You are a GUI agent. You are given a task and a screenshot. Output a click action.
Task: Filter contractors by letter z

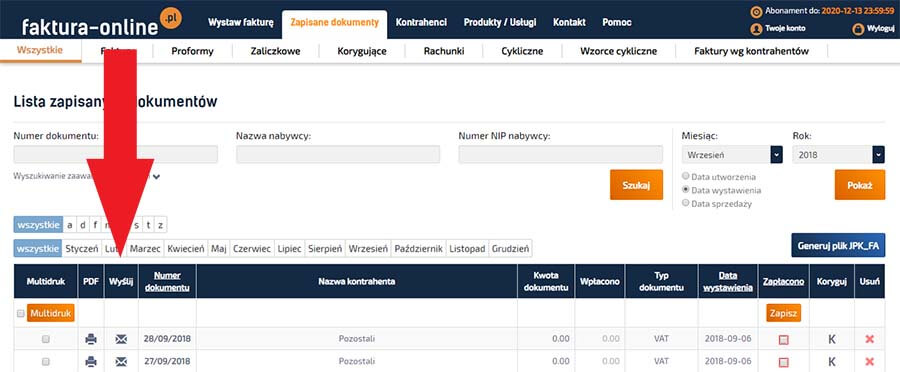pos(161,224)
